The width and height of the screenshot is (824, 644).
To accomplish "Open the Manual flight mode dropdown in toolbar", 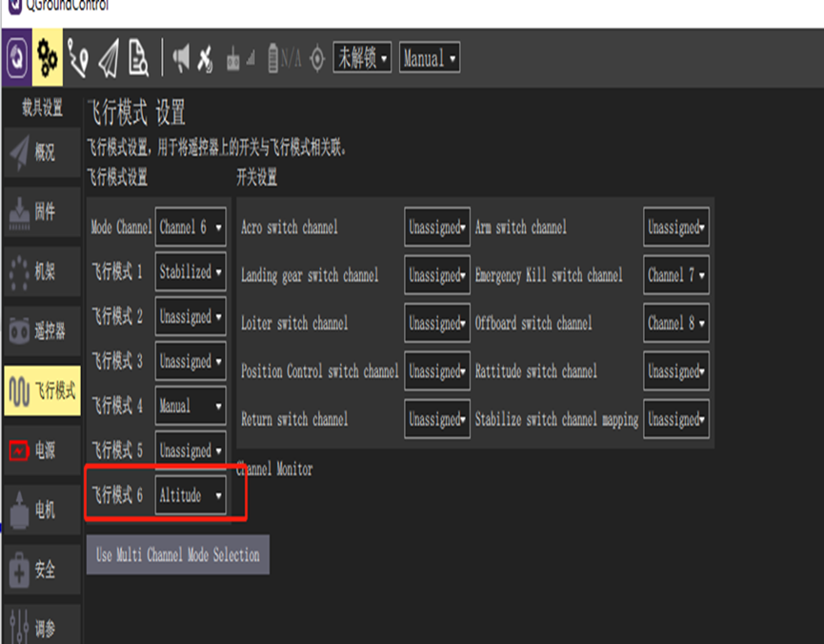I will [x=430, y=58].
